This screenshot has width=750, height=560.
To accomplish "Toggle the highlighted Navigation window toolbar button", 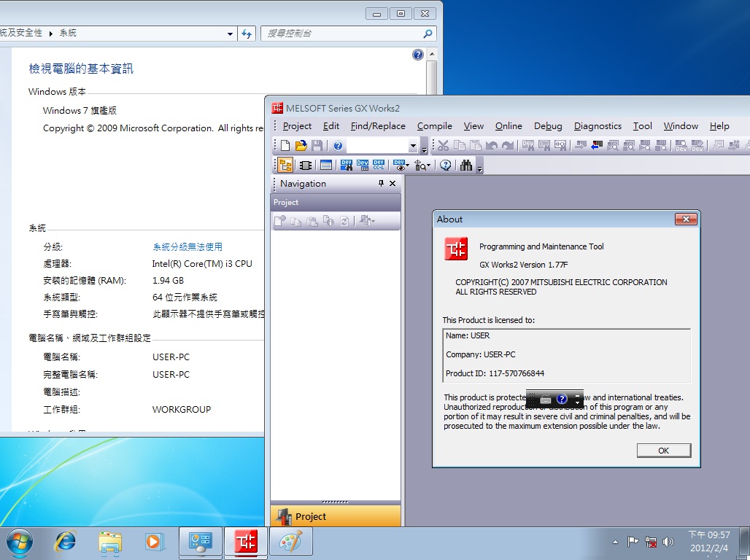I will tap(285, 166).
